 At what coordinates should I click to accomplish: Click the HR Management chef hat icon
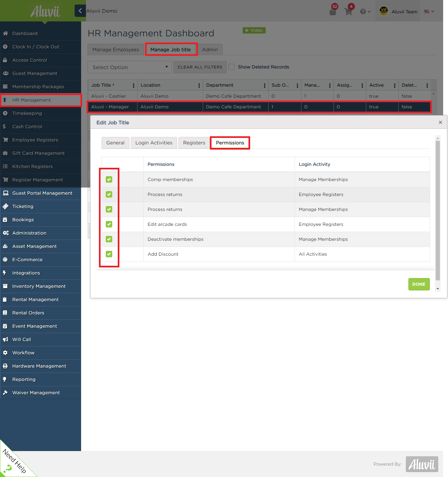(x=6, y=100)
